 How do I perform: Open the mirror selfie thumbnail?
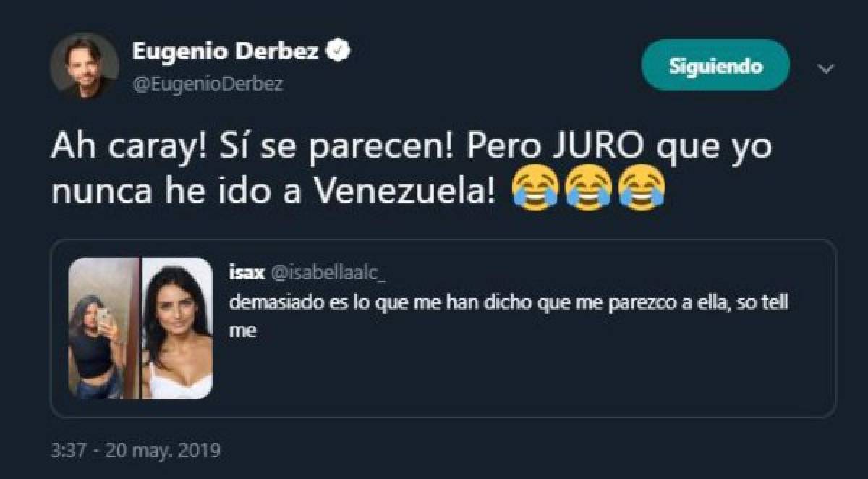tap(103, 328)
